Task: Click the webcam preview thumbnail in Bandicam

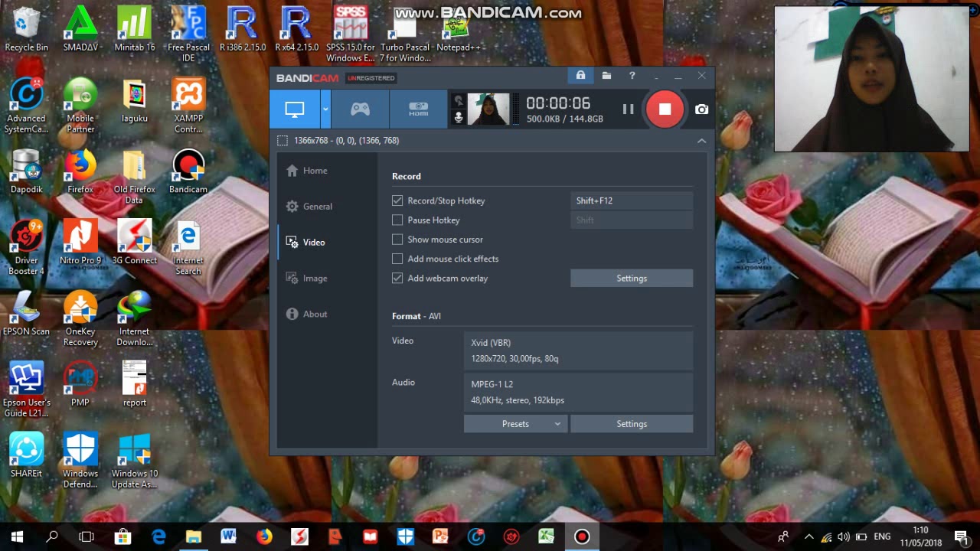Action: click(488, 109)
